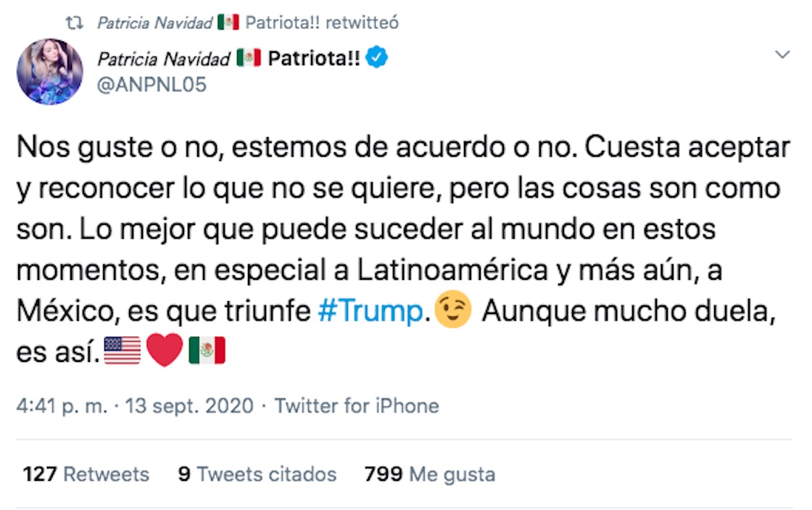Click the retweet icon above the tweet
This screenshot has width=812, height=510.
coord(74,23)
